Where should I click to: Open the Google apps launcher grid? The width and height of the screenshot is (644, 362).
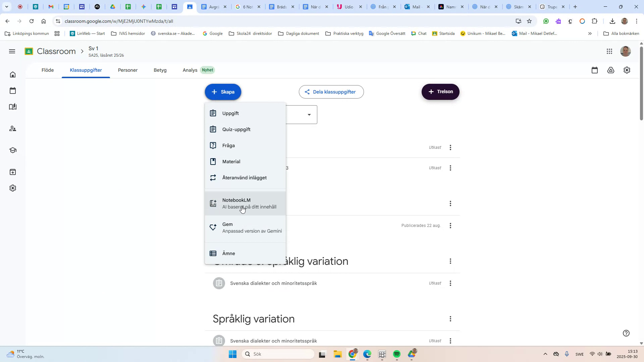(x=609, y=51)
